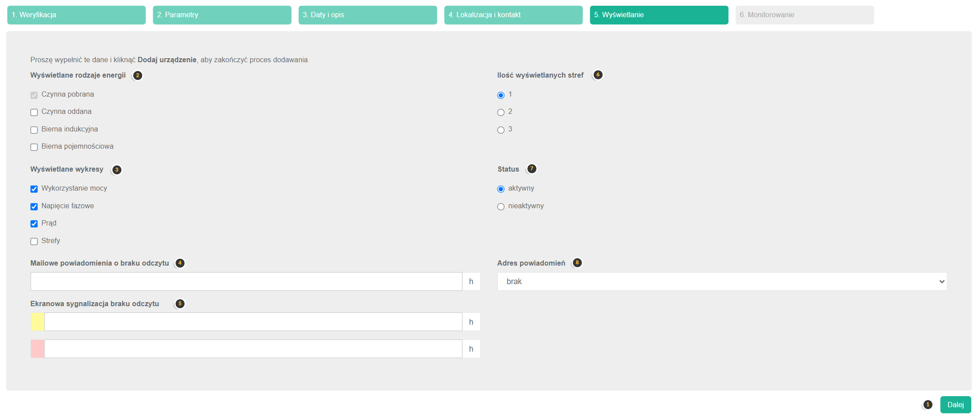Click help badge 8 beside Adres powiadomień
Viewport: 980px width, 420px height.
577,263
